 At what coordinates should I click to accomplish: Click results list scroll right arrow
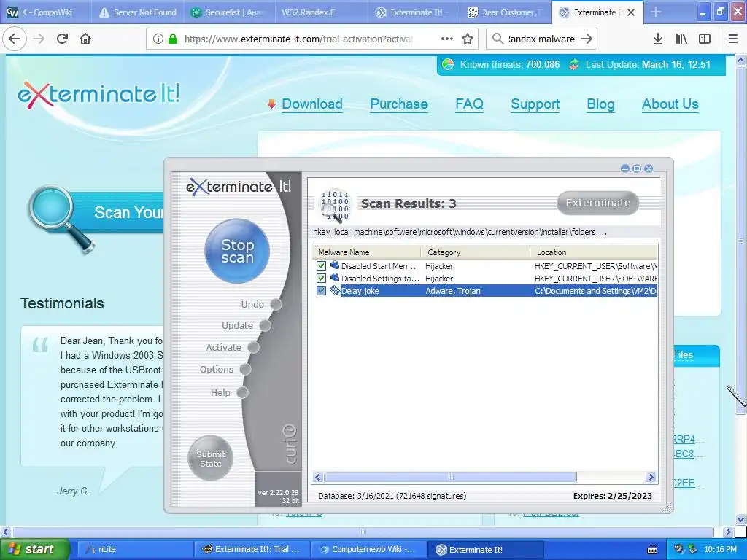[x=651, y=477]
